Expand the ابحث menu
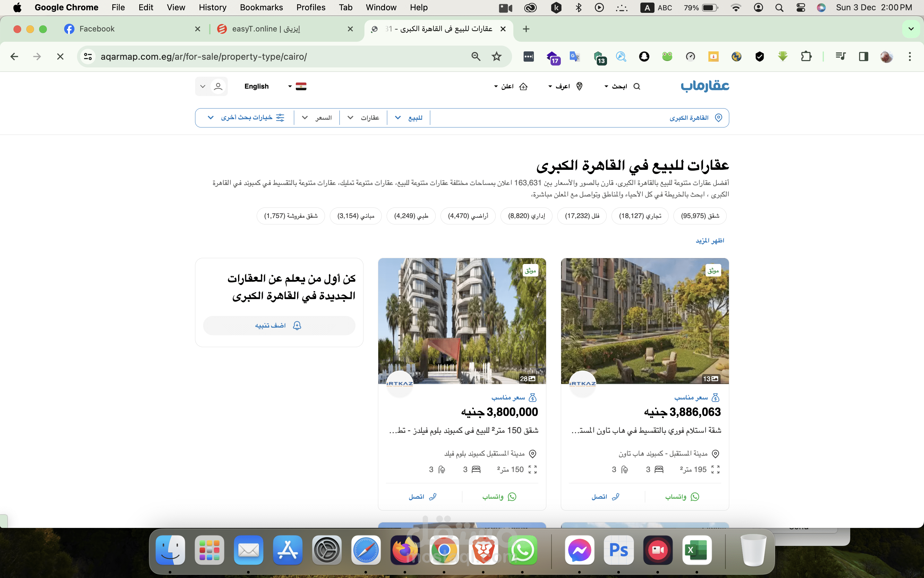The height and width of the screenshot is (578, 924). [622, 86]
